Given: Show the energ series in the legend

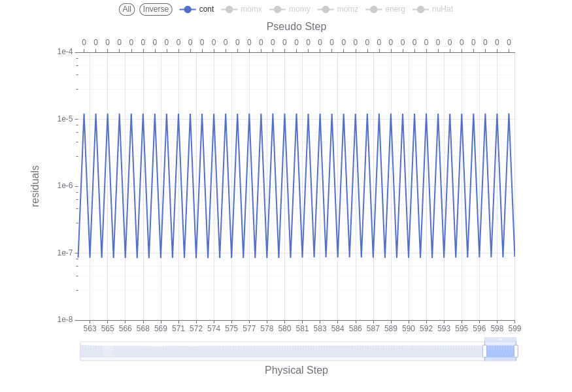Looking at the screenshot, I should click(374, 9).
